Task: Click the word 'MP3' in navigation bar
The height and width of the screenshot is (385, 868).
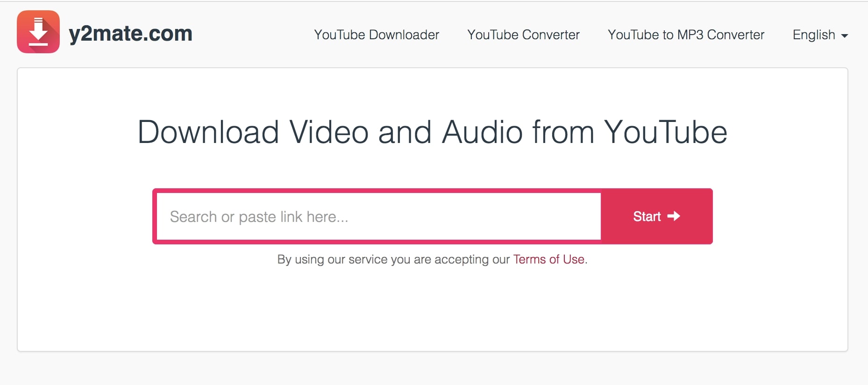Action: [x=690, y=35]
